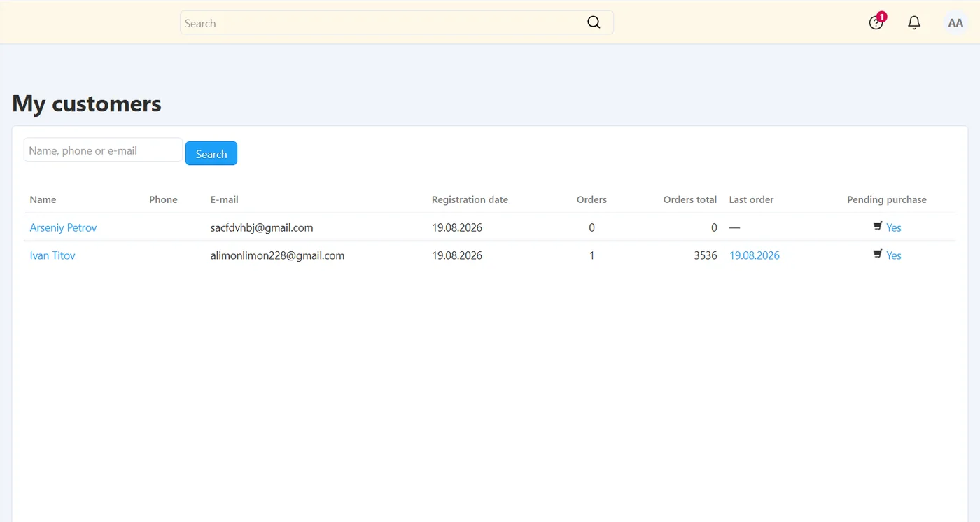
Task: Click the cart icon in Arseniy Petrov's row
Action: [x=878, y=226]
